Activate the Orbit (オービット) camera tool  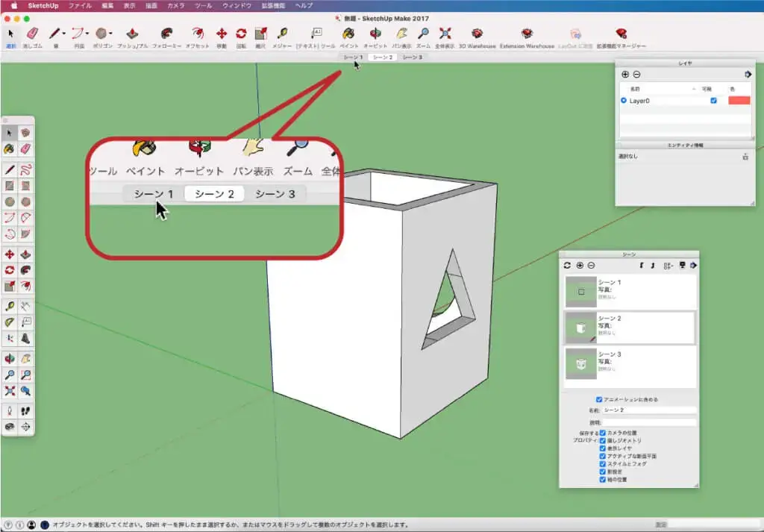coord(375,34)
